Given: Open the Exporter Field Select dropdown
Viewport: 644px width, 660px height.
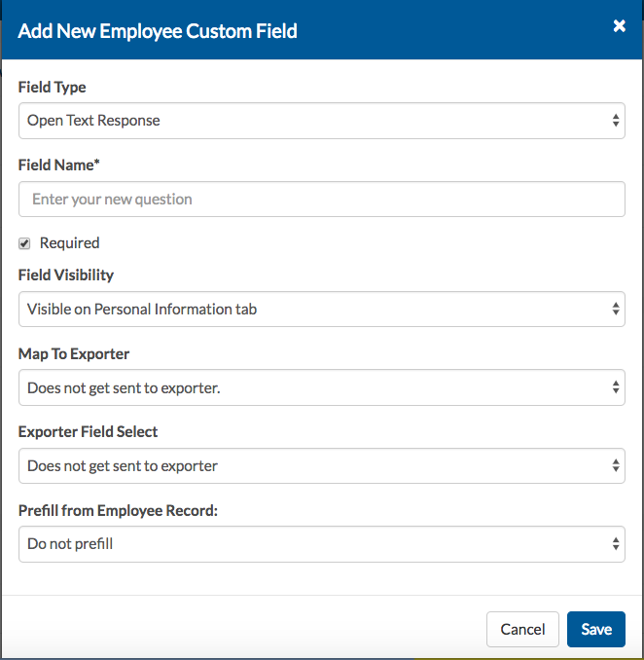Looking at the screenshot, I should coord(322,465).
